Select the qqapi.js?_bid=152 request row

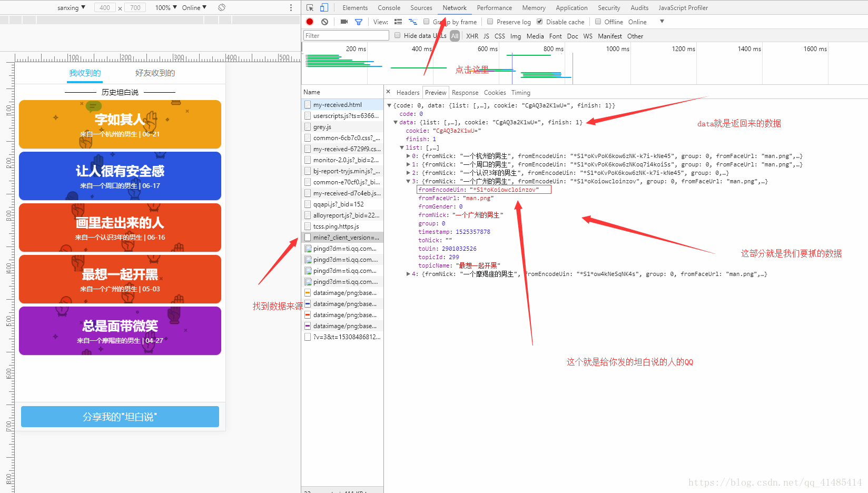click(342, 204)
